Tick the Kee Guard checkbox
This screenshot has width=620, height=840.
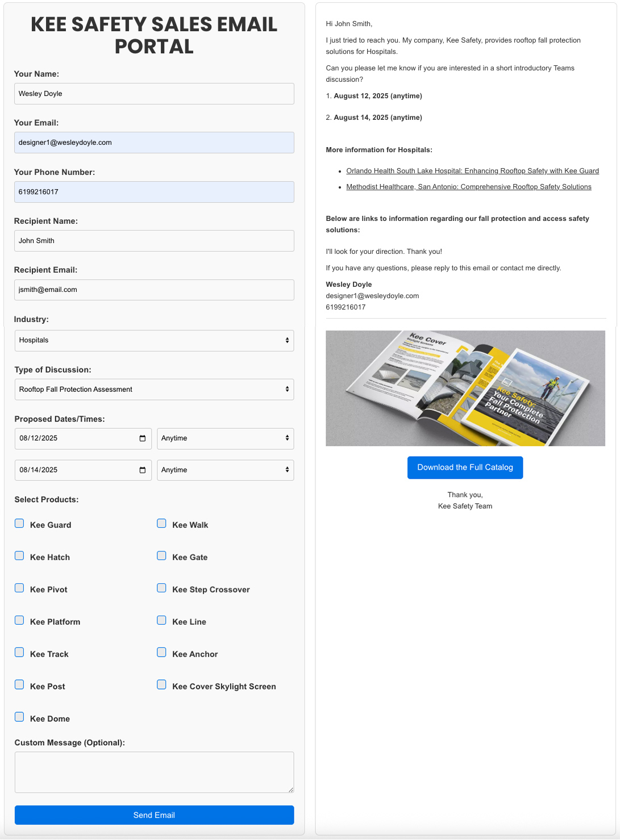[x=19, y=524]
